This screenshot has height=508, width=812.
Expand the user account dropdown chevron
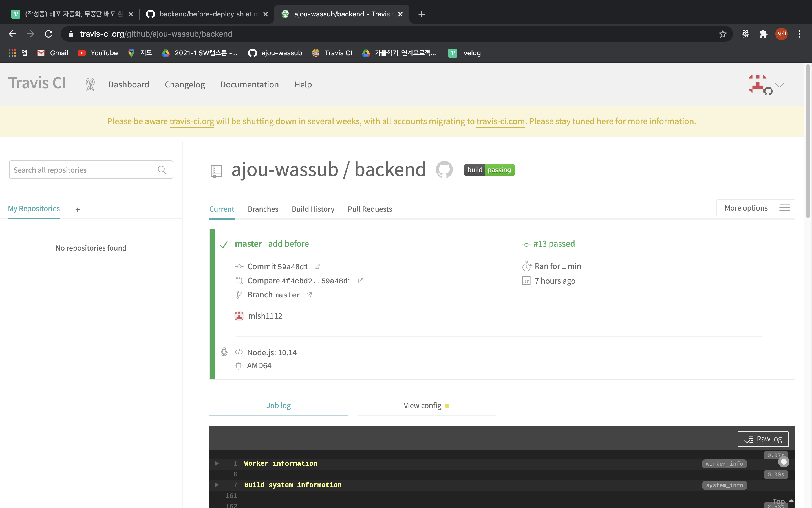pyautogui.click(x=780, y=85)
